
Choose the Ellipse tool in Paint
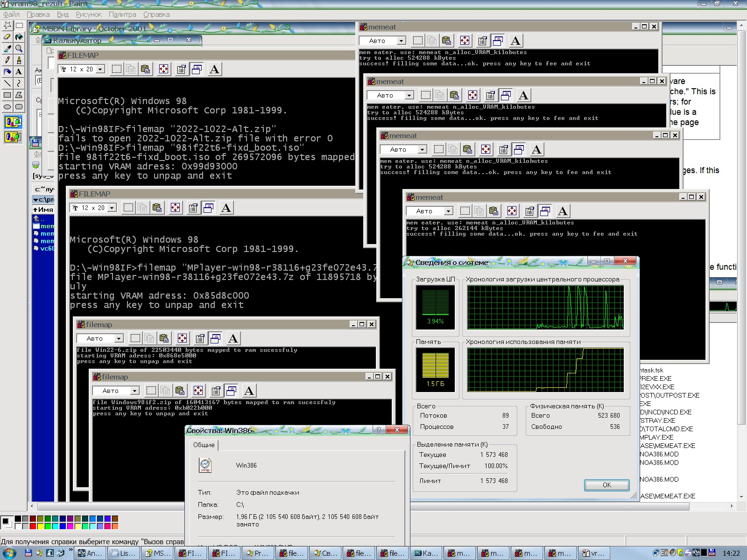(x=7, y=107)
